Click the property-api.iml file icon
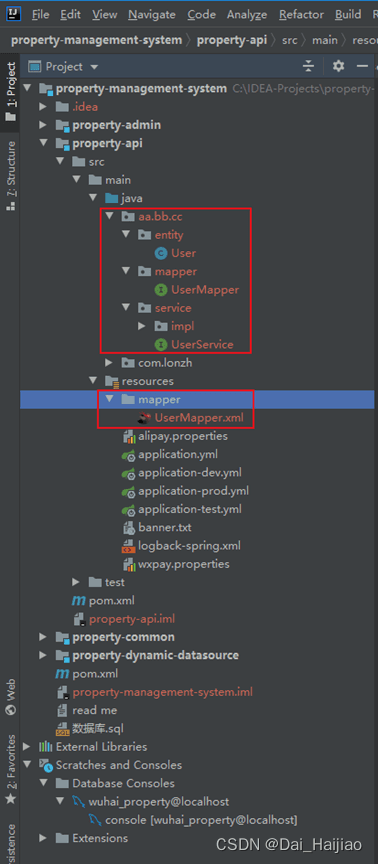The image size is (378, 864). tap(79, 619)
